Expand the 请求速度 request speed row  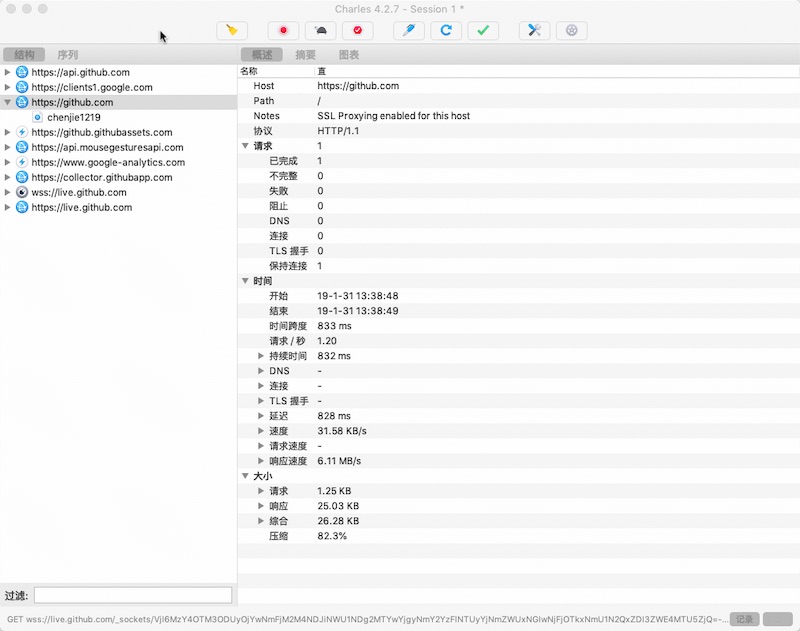pos(261,446)
